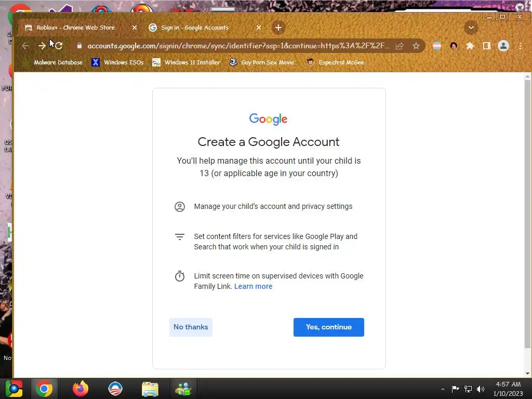Click the scrollbar down arrow
The image size is (532, 399).
coord(527,374)
